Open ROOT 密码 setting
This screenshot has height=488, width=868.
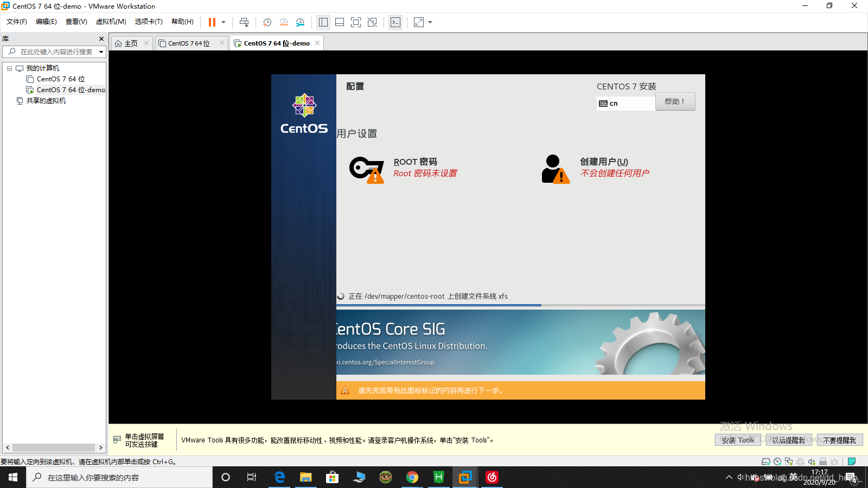point(403,168)
